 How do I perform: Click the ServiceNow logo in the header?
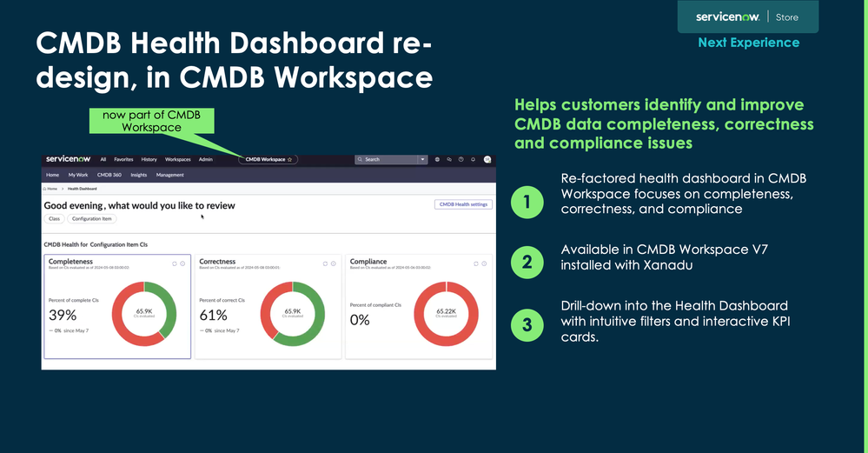pos(69,159)
